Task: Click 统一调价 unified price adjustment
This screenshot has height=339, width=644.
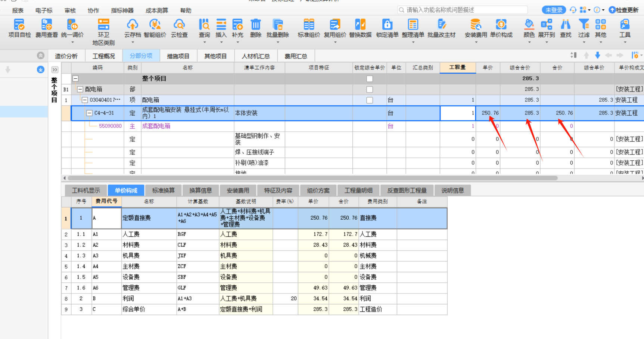Action: [x=72, y=29]
